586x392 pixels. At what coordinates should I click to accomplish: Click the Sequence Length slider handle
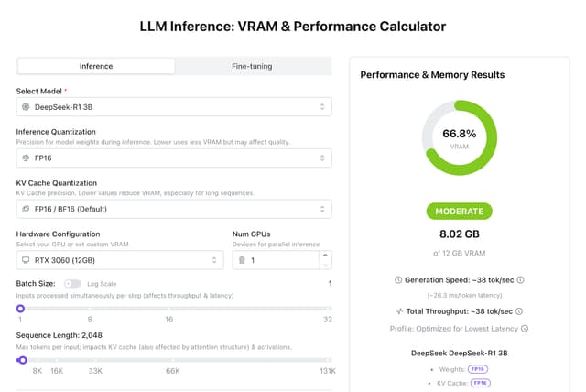coord(22,360)
